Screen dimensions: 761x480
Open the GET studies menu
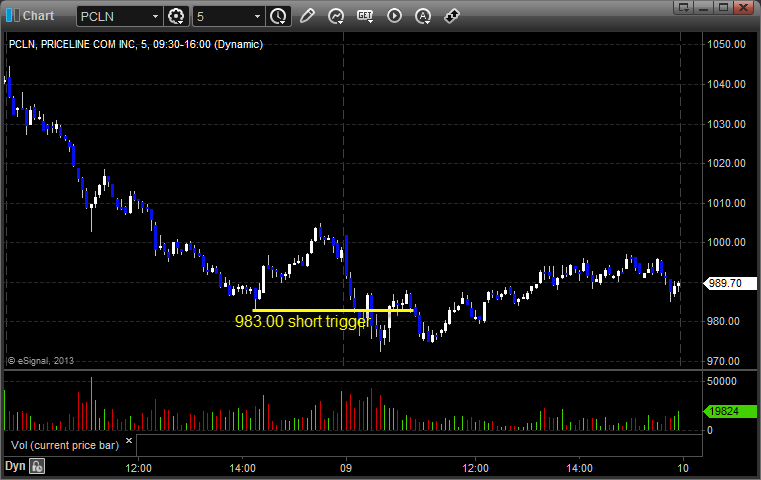365,16
